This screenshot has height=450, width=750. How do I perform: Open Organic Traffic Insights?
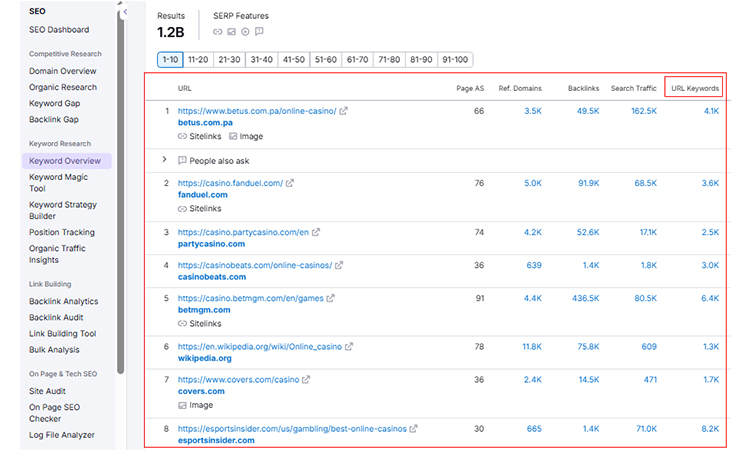[x=57, y=254]
